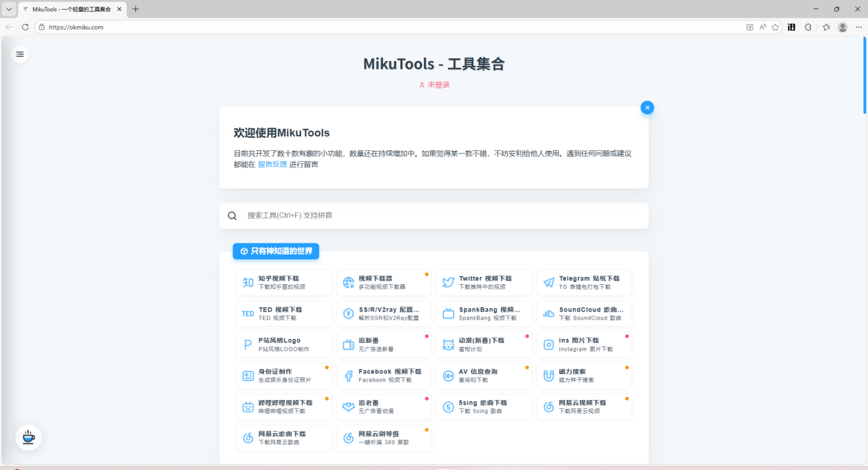Reload the page with the refresh button

[x=25, y=27]
